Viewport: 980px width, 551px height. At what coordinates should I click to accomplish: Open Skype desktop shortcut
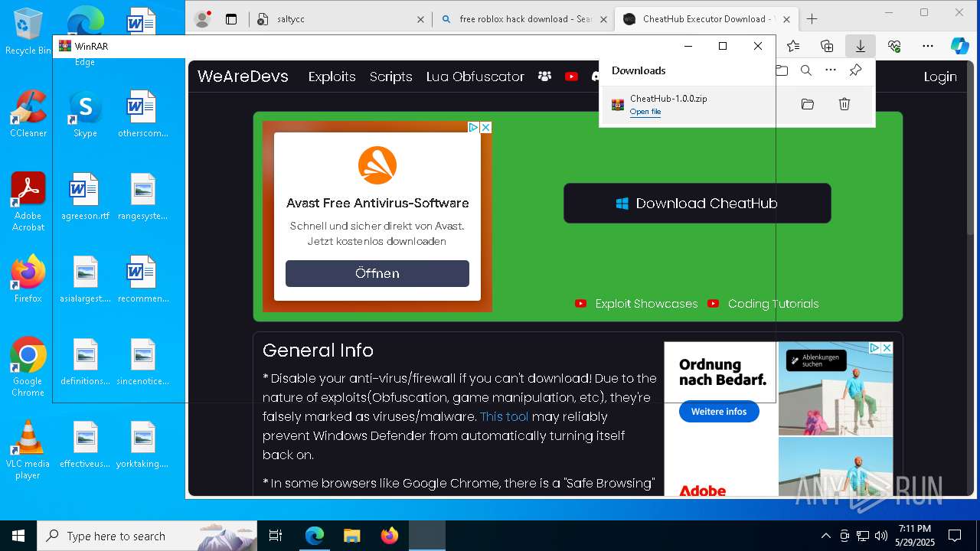click(x=85, y=113)
